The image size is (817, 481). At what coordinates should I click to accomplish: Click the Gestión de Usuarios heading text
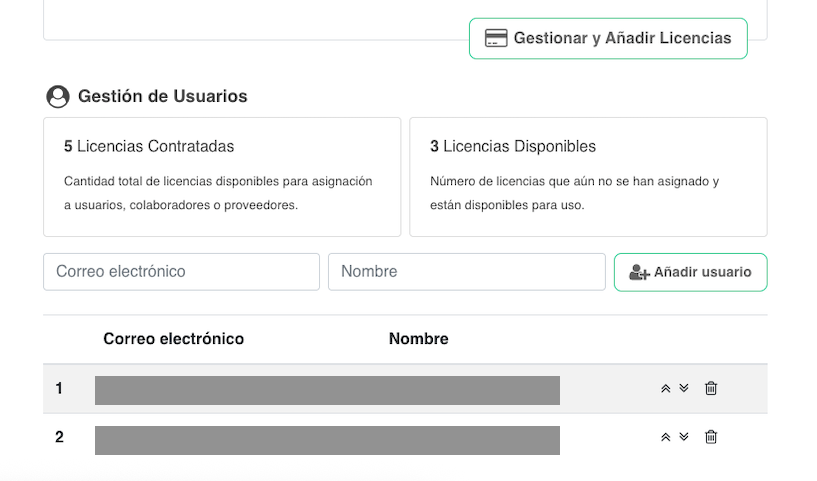(162, 97)
